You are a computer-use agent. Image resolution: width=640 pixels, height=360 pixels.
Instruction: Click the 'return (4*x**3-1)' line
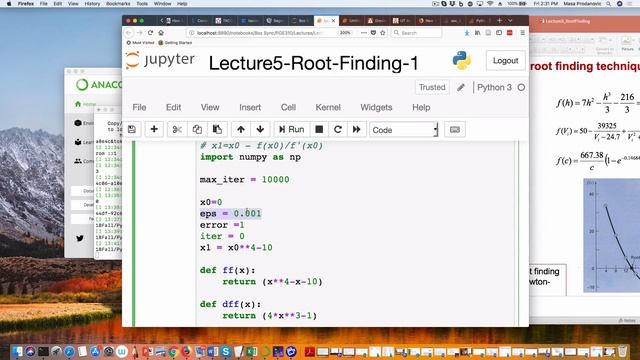[x=269, y=316]
